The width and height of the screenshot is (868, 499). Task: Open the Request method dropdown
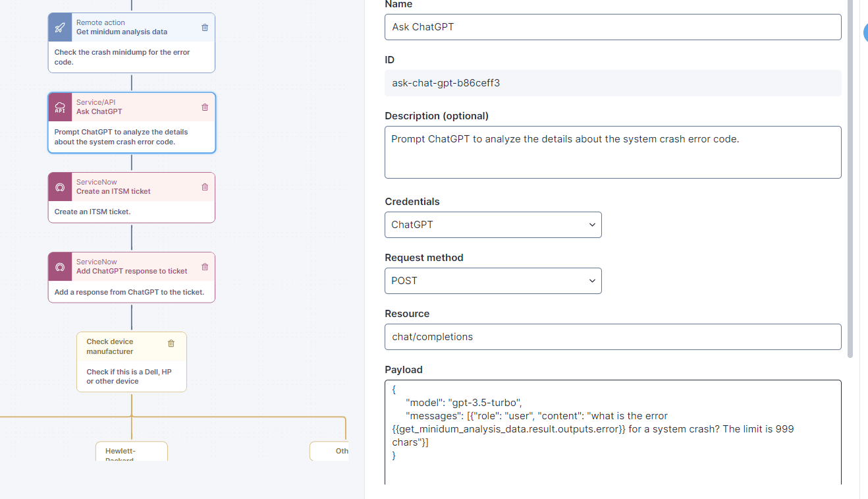493,281
